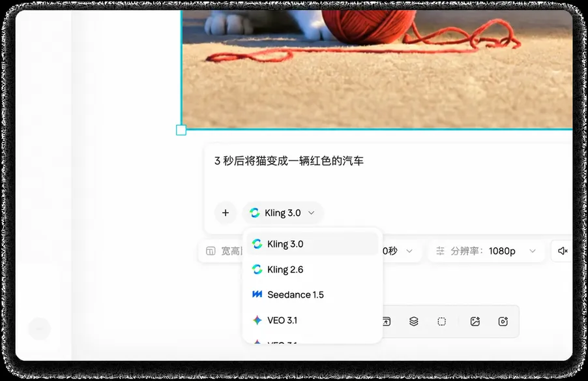Click the AI video generation icon
The height and width of the screenshot is (381, 588).
pyautogui.click(x=503, y=322)
